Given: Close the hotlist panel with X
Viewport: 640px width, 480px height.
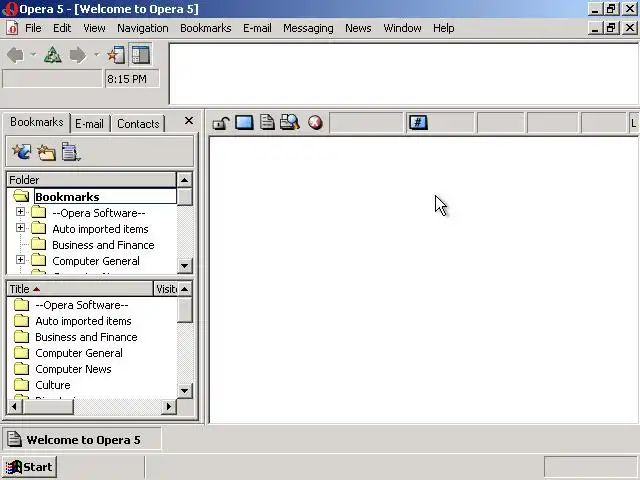Looking at the screenshot, I should pos(189,120).
